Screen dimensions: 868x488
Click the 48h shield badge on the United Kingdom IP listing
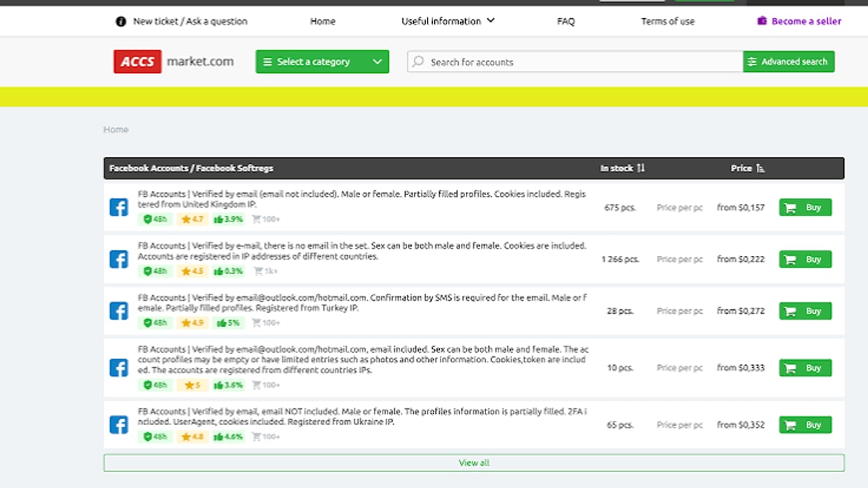155,219
